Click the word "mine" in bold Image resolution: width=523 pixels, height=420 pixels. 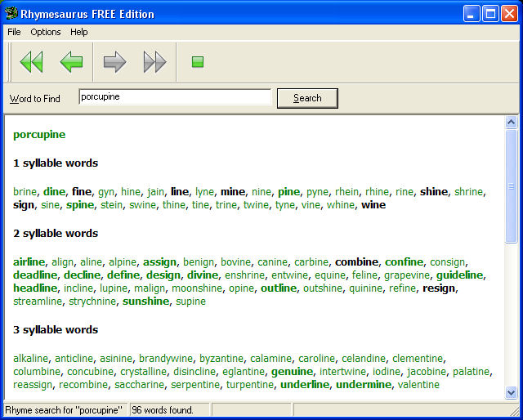(233, 192)
